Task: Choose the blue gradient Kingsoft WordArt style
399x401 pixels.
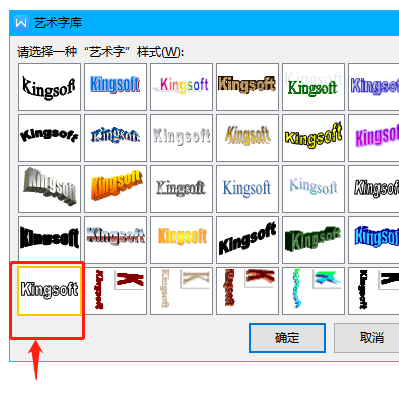Action: (x=115, y=87)
